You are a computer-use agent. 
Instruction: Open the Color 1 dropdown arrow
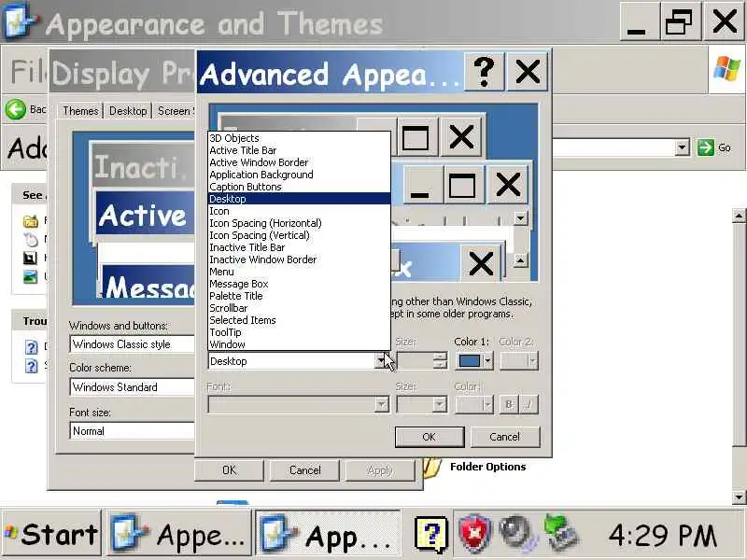coord(487,361)
